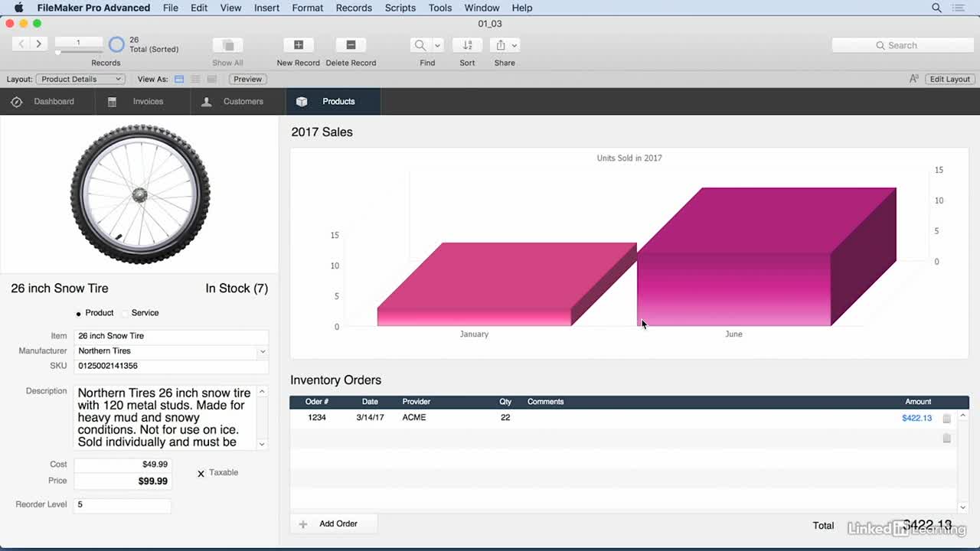Viewport: 980px width, 551px height.
Task: Switch to the Dashboard tab
Action: click(47, 102)
